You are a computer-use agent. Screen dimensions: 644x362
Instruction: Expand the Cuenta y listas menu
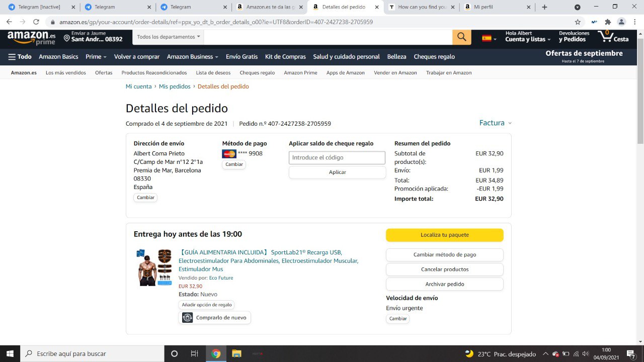click(527, 39)
